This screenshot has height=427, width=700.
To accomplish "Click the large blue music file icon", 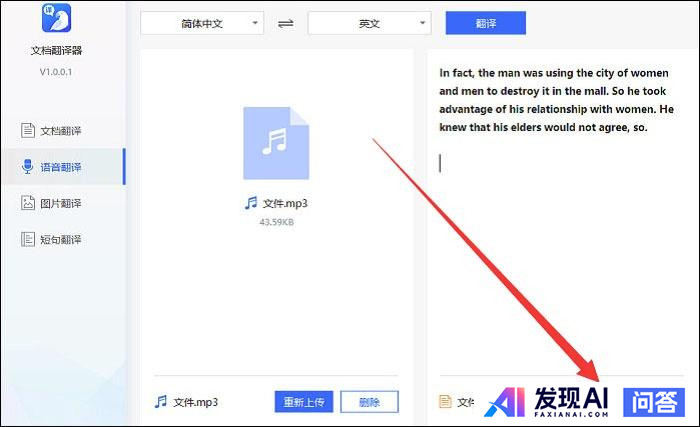I will (x=276, y=143).
